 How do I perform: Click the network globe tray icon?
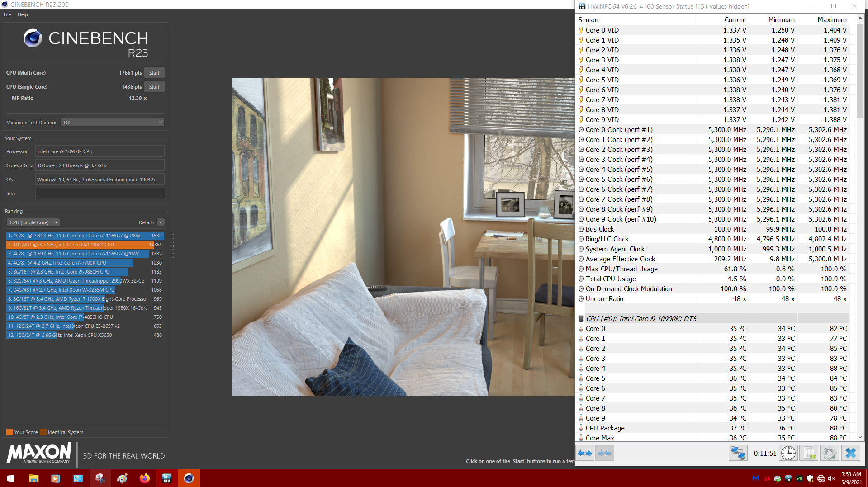coord(821,478)
